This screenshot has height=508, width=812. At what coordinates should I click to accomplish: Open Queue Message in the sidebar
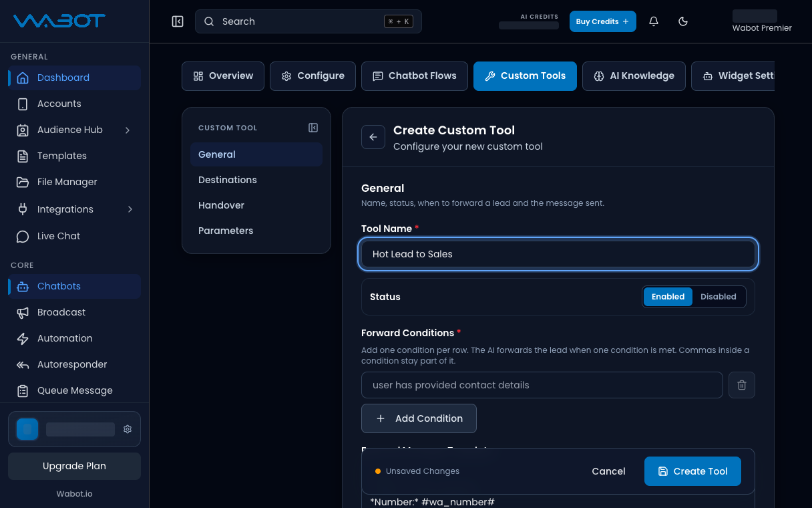point(74,390)
